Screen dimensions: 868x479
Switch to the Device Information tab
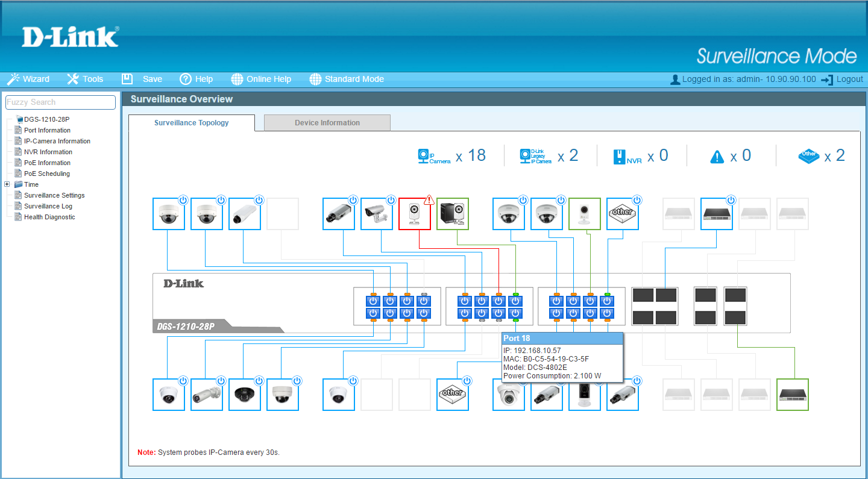[x=327, y=123]
